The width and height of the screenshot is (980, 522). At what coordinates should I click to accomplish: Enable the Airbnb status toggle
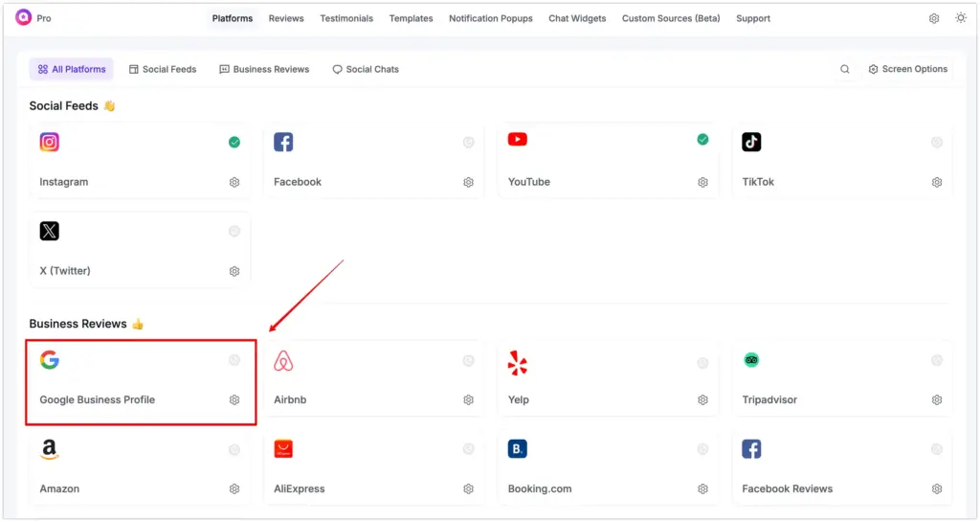[469, 361]
